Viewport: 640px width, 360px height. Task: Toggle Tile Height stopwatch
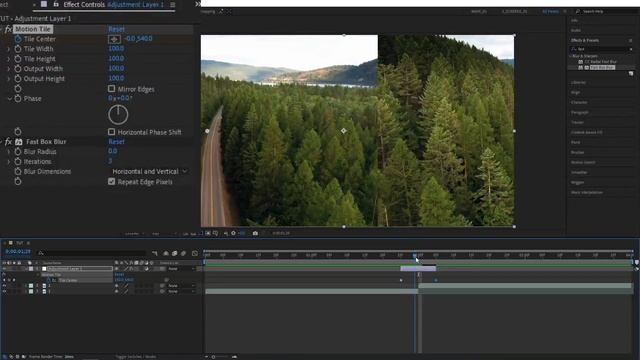(18, 59)
